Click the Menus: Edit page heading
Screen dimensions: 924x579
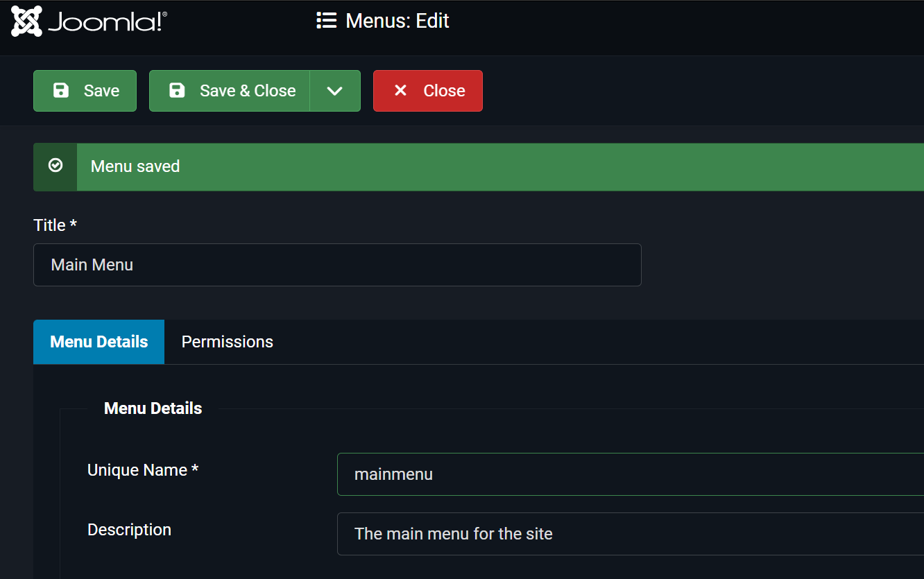[x=397, y=21]
